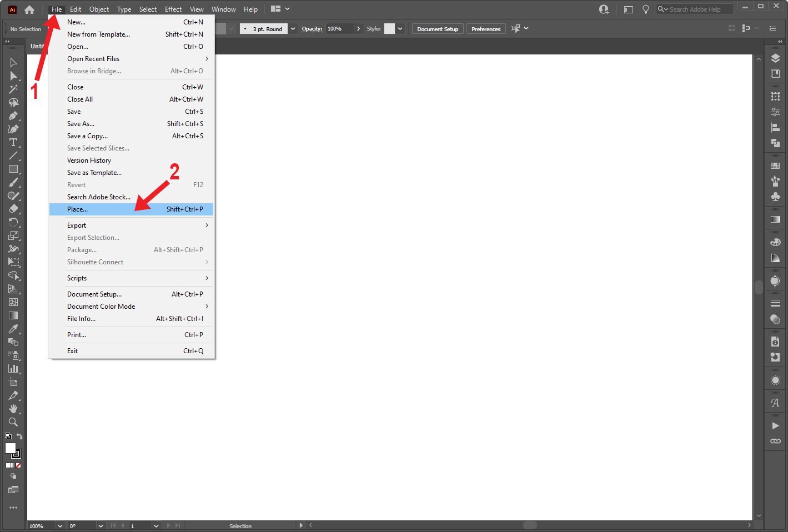
Task: Select the Gradient tool
Action: (13, 316)
